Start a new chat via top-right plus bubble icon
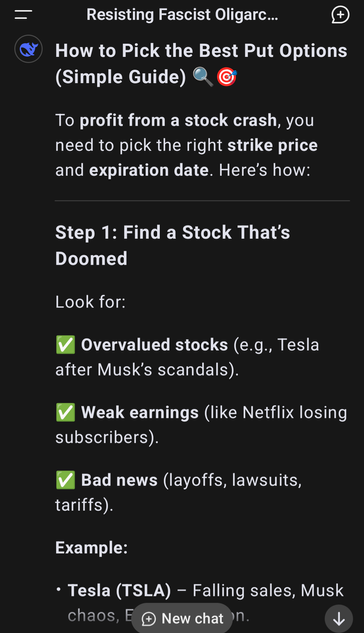 pyautogui.click(x=340, y=15)
